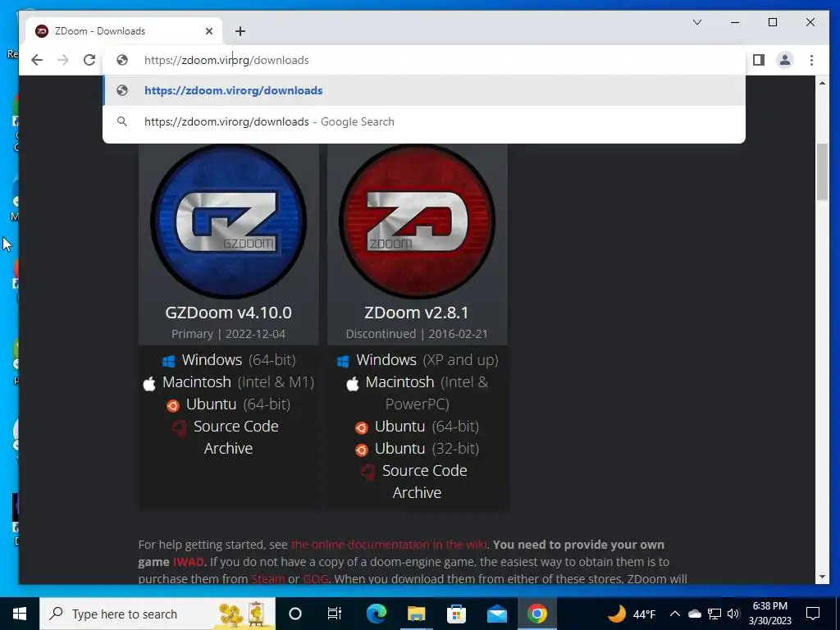
Task: Open network tray icon
Action: tap(714, 614)
